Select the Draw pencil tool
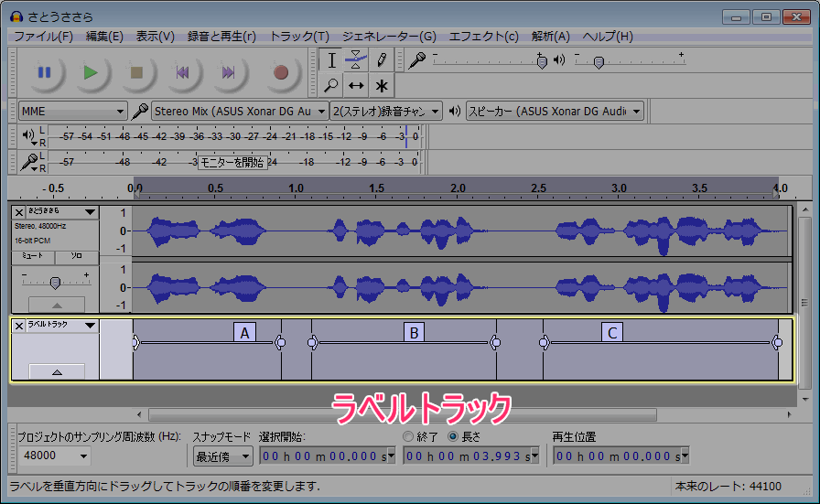Image resolution: width=820 pixels, height=504 pixels. click(x=382, y=60)
